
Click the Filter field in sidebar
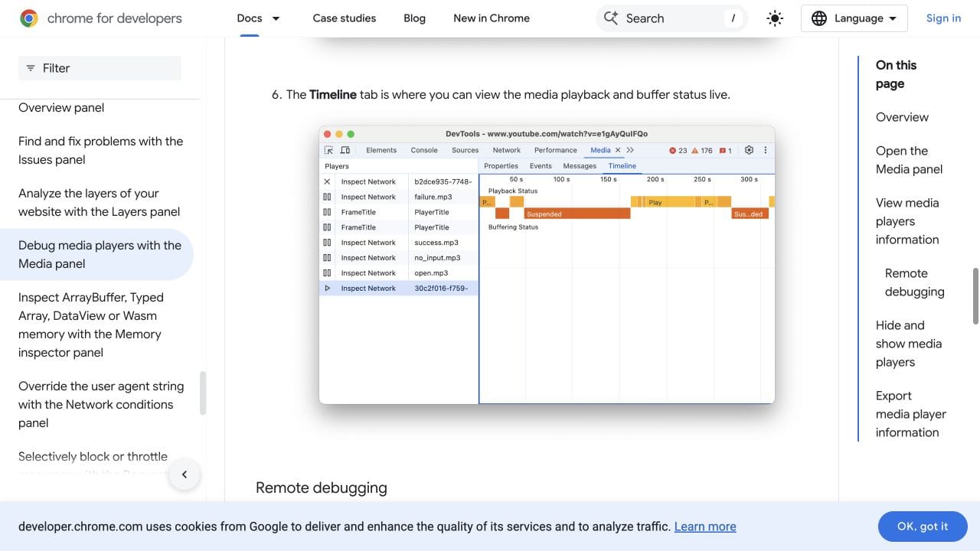(x=100, y=68)
